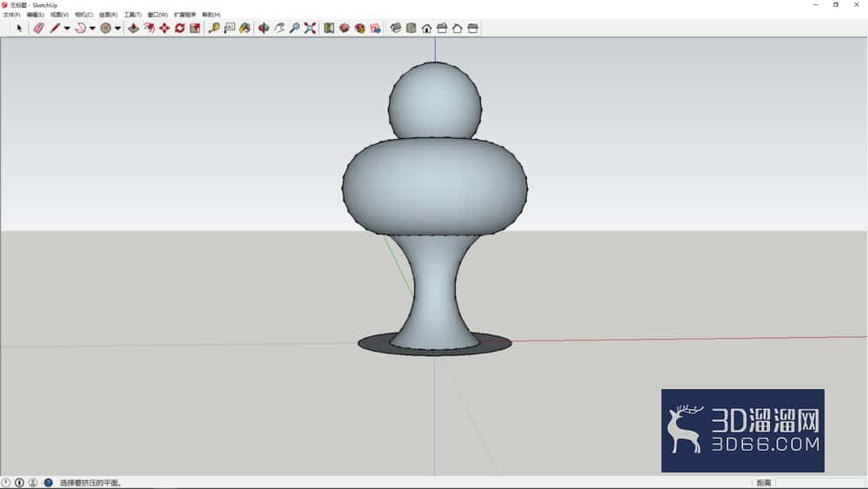Screen dimensions: 868x489
Task: Switch to Iso view icon
Action: [x=395, y=29]
